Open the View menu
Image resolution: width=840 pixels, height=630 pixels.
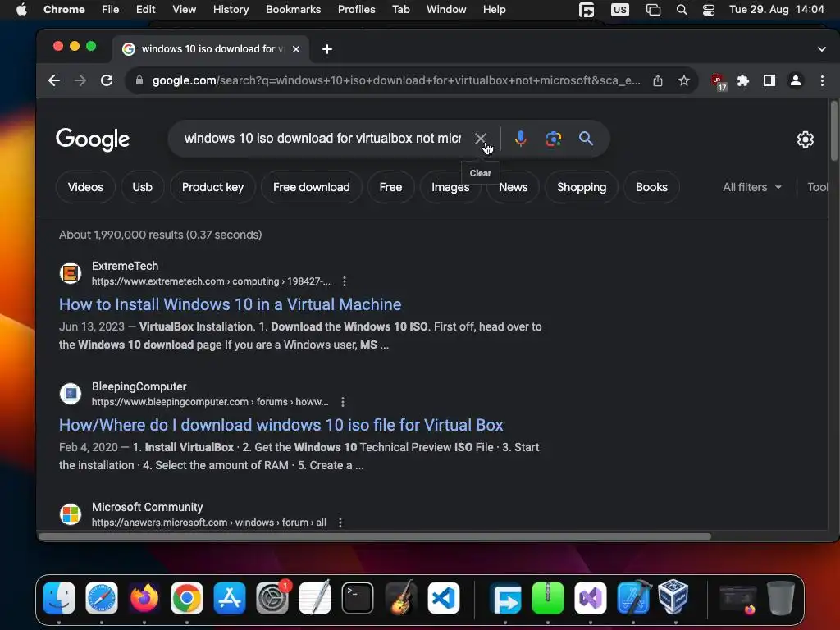(x=184, y=9)
